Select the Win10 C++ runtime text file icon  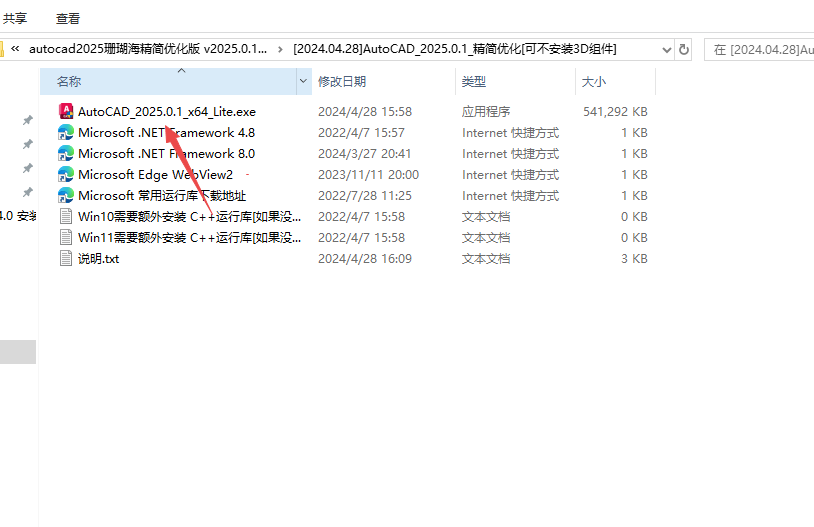tap(66, 216)
